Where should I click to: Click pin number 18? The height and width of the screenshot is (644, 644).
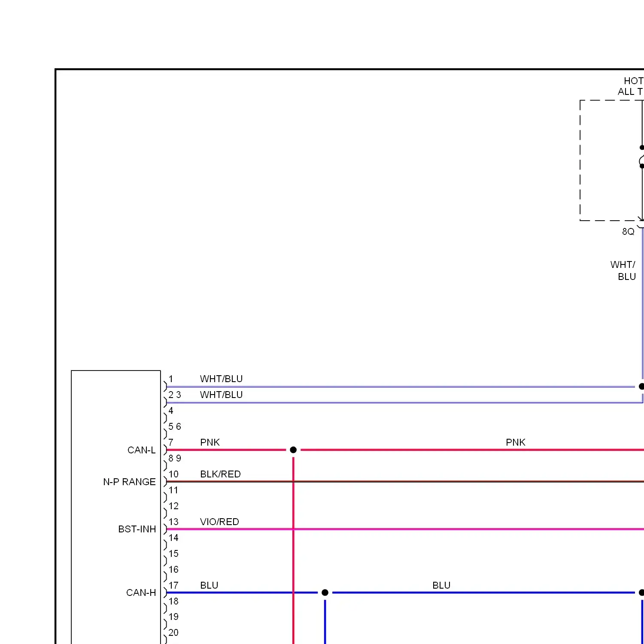[x=173, y=601]
